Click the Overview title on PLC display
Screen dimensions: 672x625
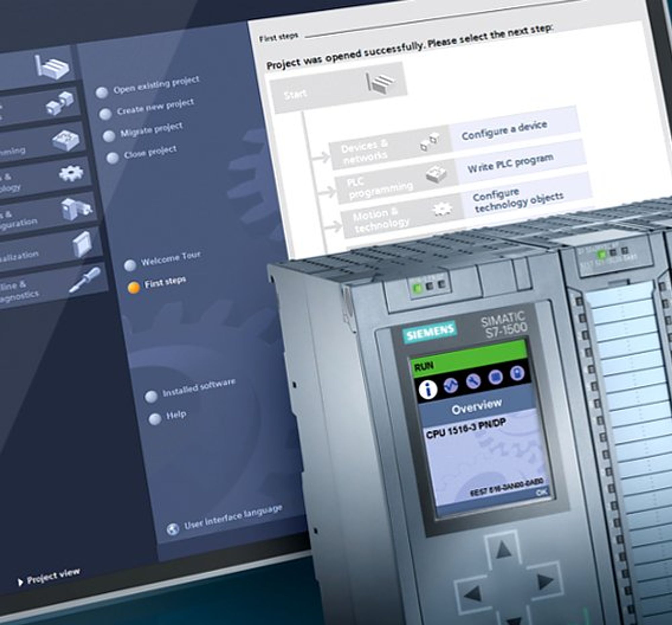(x=477, y=406)
